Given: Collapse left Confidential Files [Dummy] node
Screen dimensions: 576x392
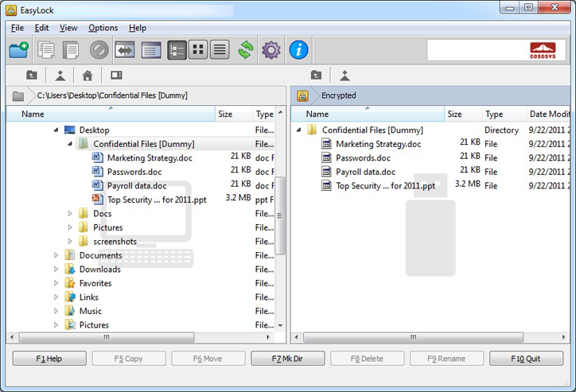Looking at the screenshot, I should pos(70,144).
